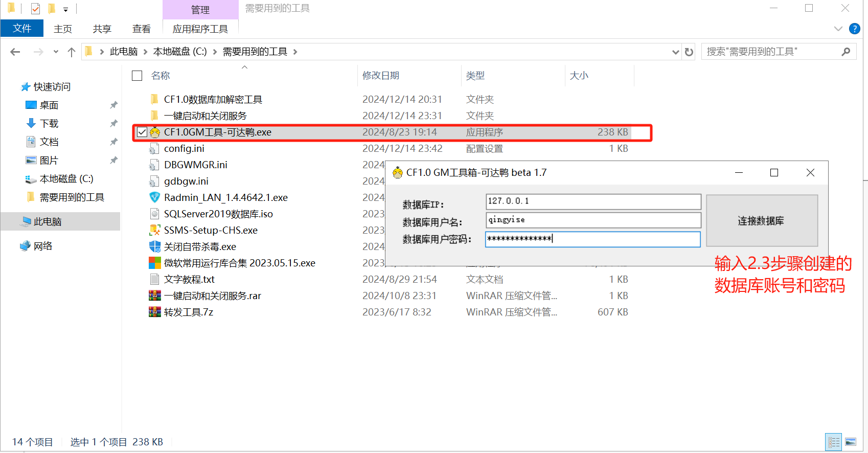Open the 文件 menu tab

22,29
